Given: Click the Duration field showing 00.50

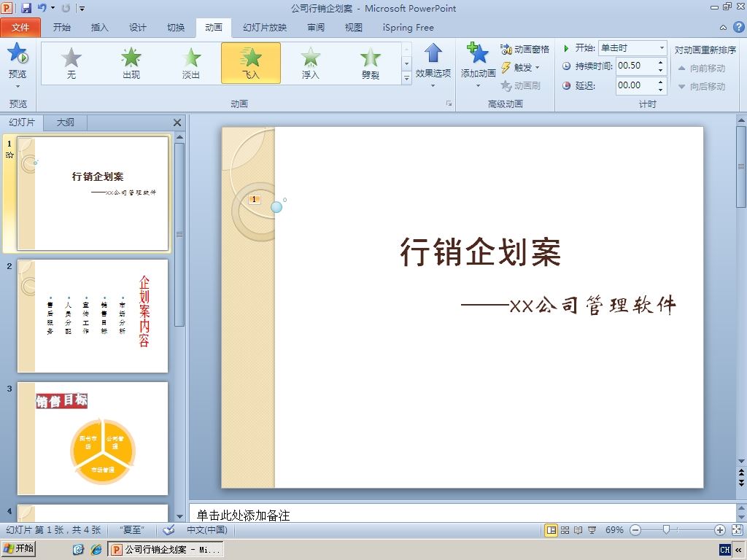Looking at the screenshot, I should pos(635,66).
